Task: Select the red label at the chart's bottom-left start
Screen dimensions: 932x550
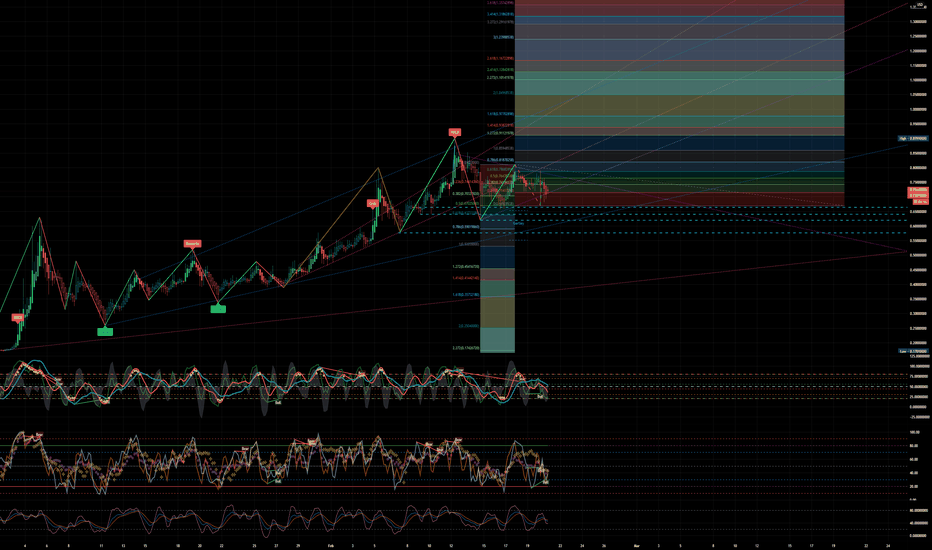Action: coord(18,318)
